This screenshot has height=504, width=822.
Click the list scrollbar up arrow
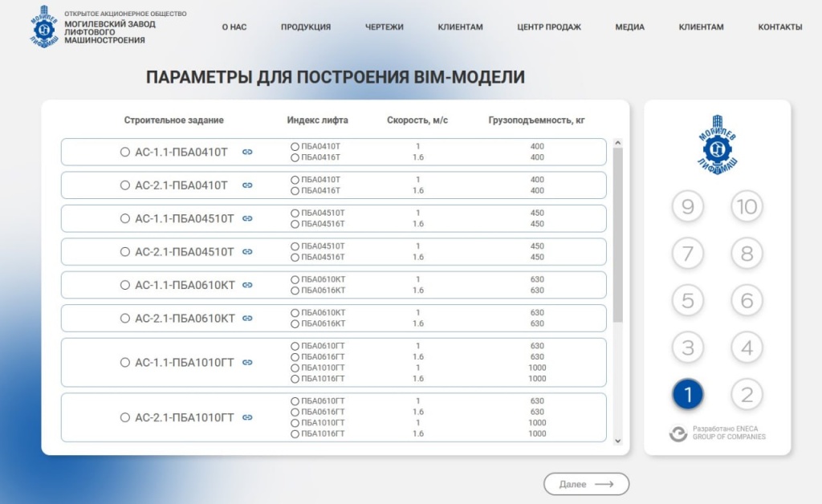click(617, 143)
